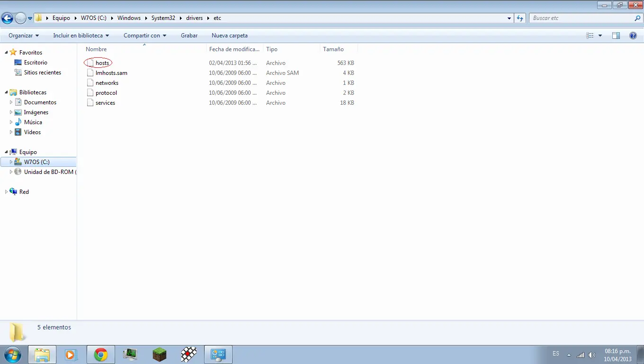Click the magnifier icon in the search box
This screenshot has height=364, width=644.
pos(637,18)
